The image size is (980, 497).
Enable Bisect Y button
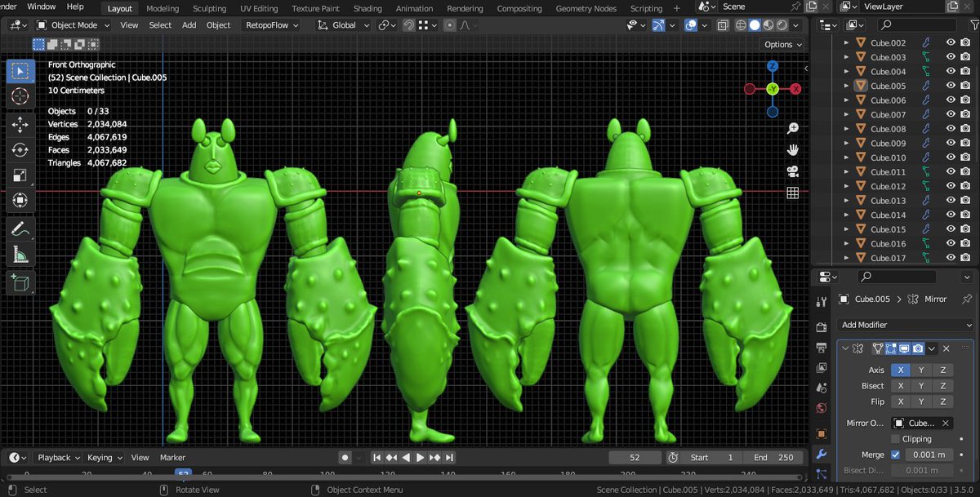pos(921,386)
